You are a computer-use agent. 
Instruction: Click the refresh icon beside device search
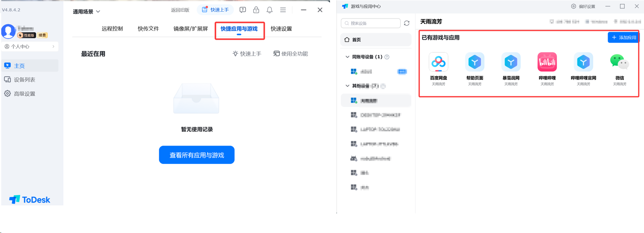pyautogui.click(x=407, y=23)
